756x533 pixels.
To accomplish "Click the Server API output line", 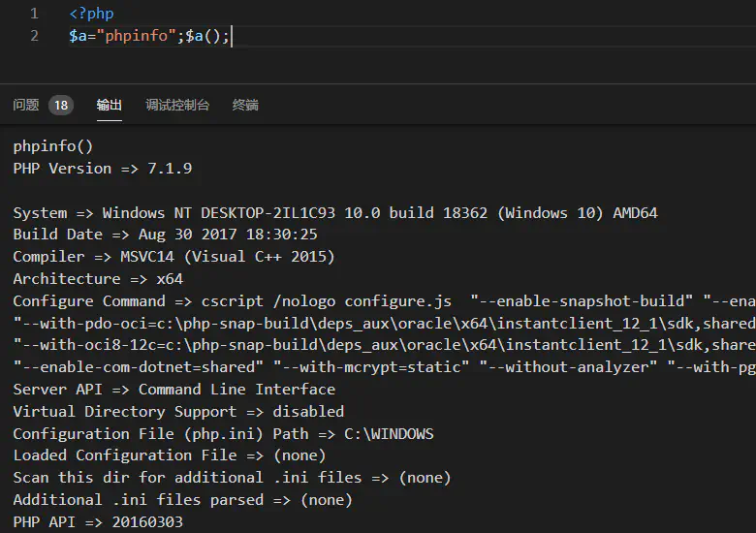I will point(173,390).
